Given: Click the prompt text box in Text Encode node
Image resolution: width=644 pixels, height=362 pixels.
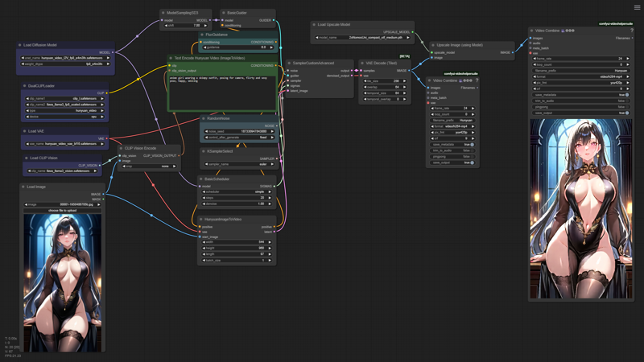Looking at the screenshot, I should [221, 93].
